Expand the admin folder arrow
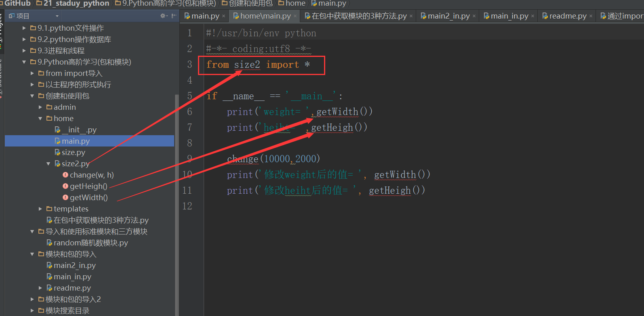The width and height of the screenshot is (644, 316). click(40, 107)
